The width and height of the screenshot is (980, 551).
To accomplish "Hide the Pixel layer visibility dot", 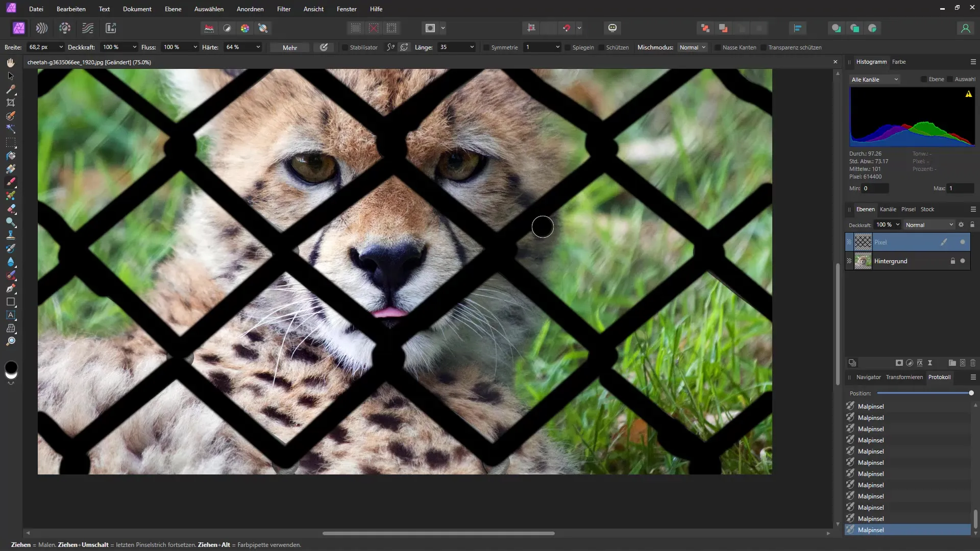I will pyautogui.click(x=963, y=242).
